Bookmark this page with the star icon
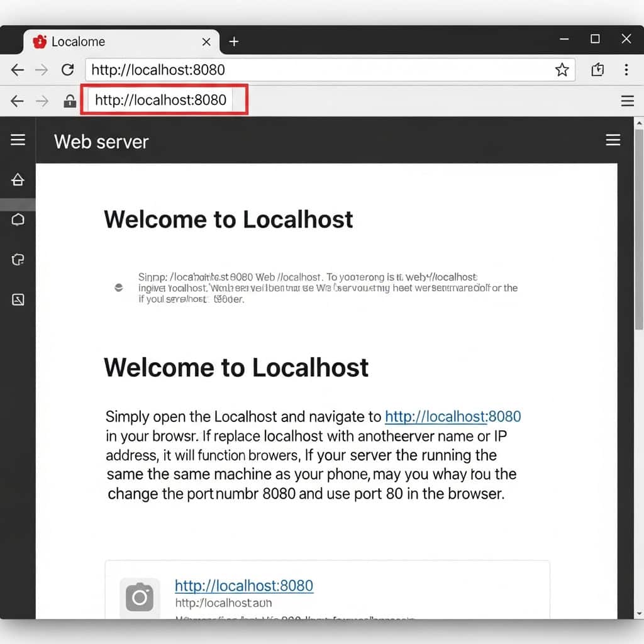Viewport: 644px width, 644px height. (x=562, y=70)
